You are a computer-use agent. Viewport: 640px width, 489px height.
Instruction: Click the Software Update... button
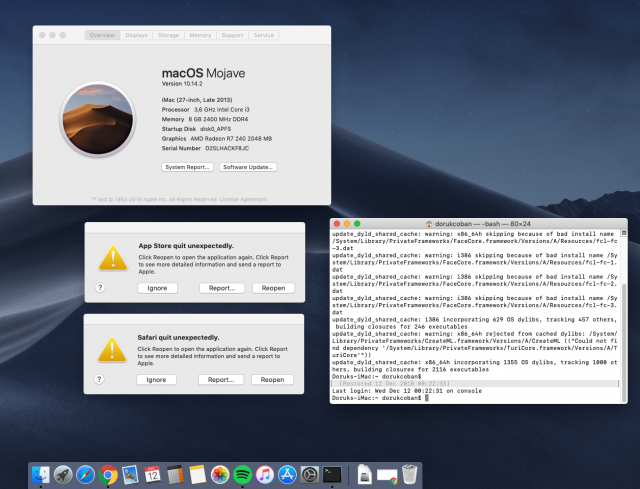tap(248, 167)
